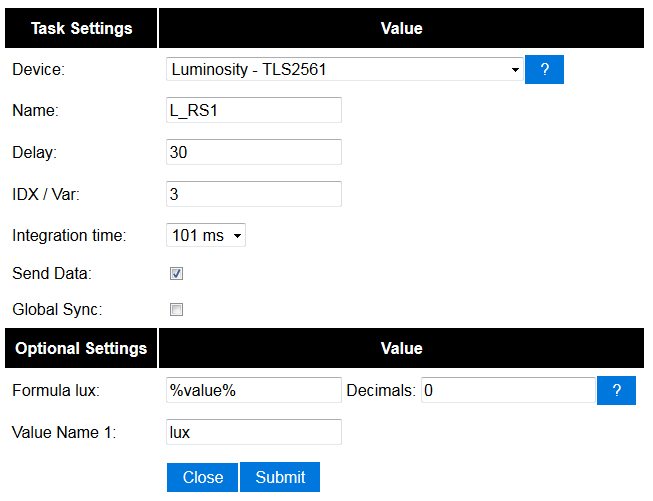This screenshot has width=653, height=501.
Task: Click the Device label
Action: pos(38,69)
